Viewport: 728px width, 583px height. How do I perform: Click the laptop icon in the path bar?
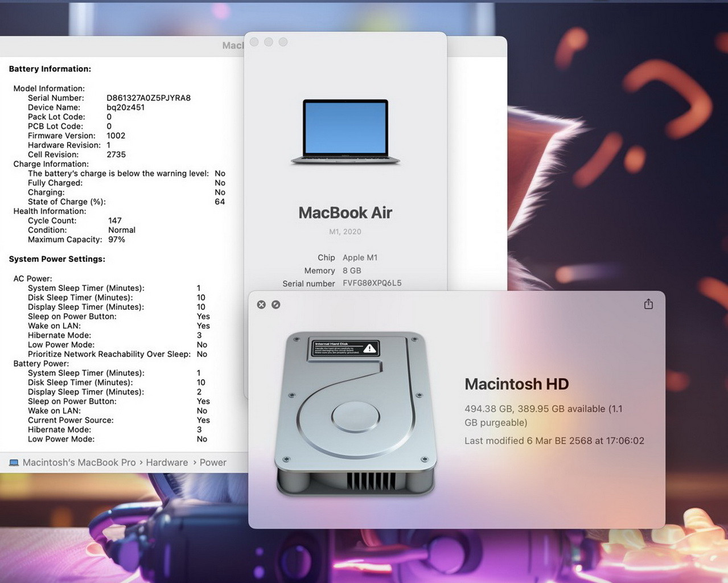pyautogui.click(x=14, y=463)
